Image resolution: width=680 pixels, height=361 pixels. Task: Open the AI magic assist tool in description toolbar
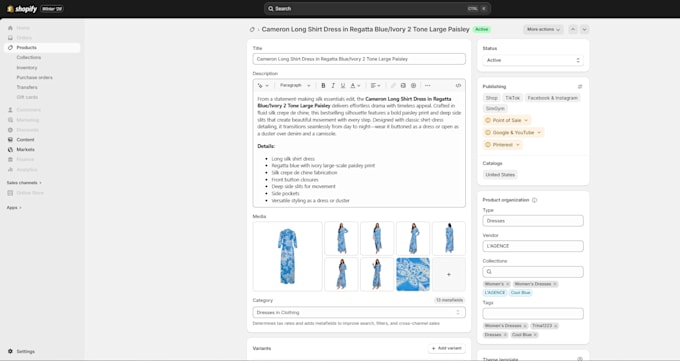click(x=263, y=85)
